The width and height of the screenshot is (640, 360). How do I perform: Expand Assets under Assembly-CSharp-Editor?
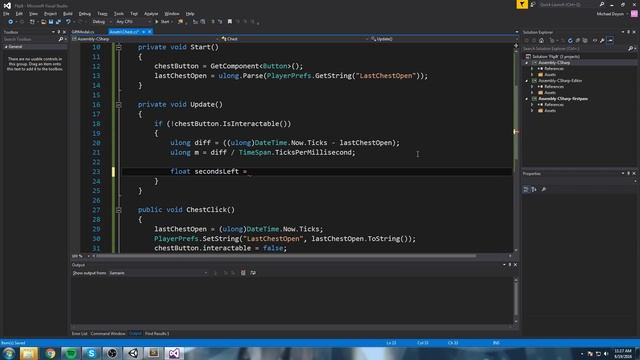pos(532,93)
